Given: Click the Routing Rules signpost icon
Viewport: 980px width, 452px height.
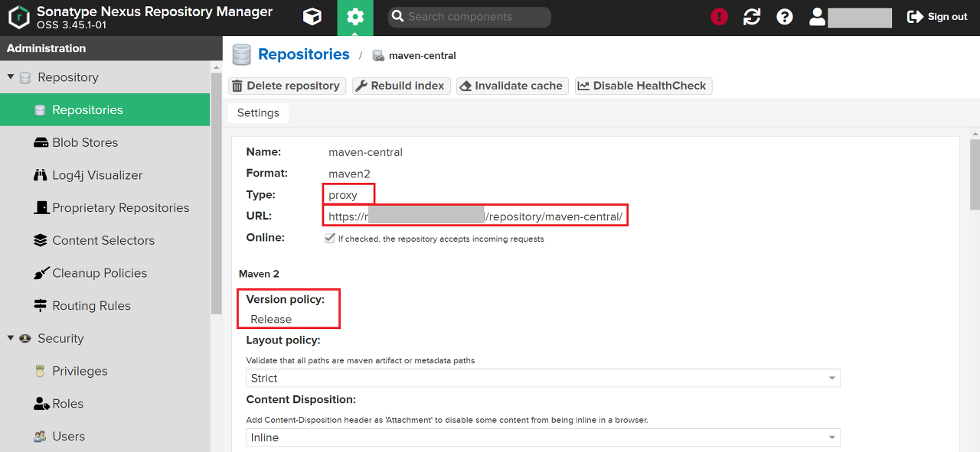Looking at the screenshot, I should pyautogui.click(x=41, y=306).
